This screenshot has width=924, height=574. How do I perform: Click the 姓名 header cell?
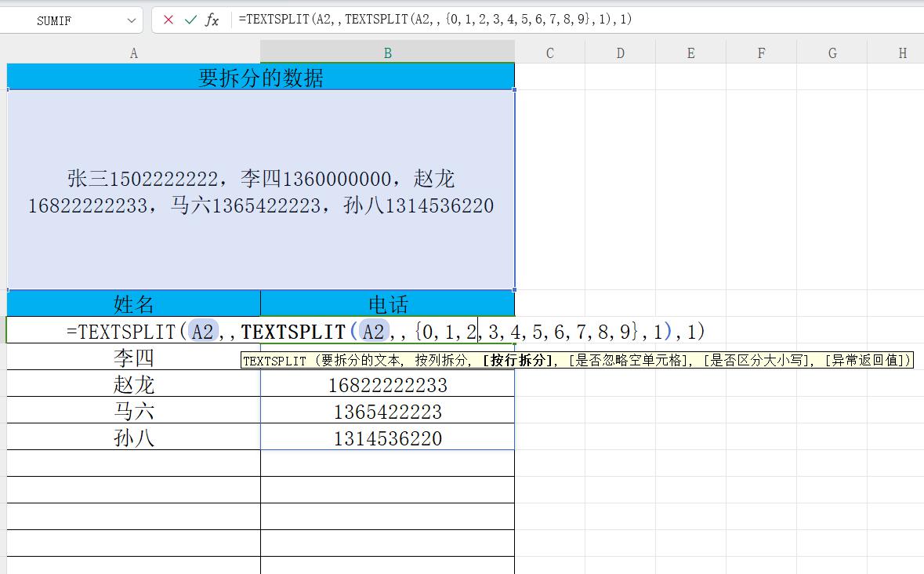click(134, 303)
